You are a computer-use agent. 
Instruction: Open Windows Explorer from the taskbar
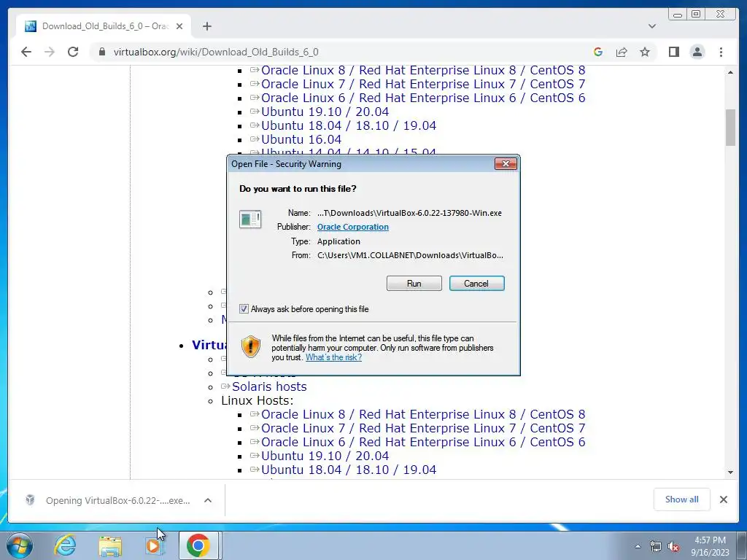coord(110,545)
